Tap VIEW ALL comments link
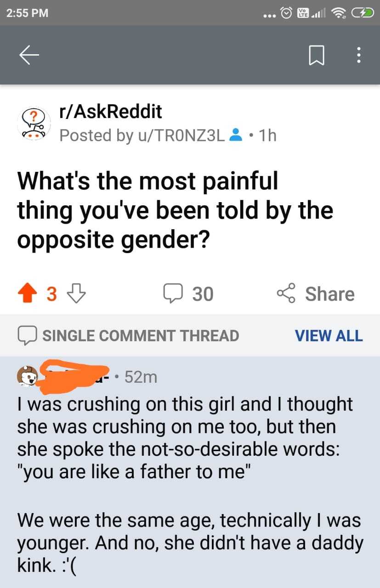 [329, 335]
